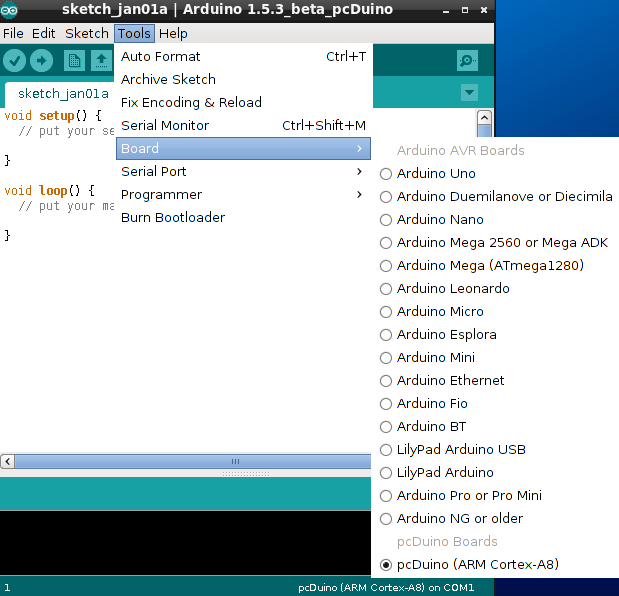Choose Fix Encoding & Reload
Screen dimensions: 619x596
(243, 103)
